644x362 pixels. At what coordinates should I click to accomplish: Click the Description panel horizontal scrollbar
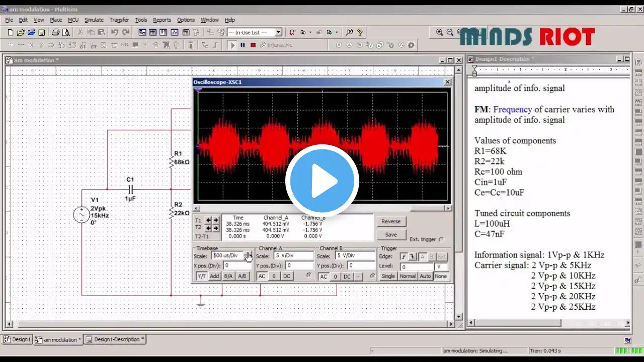[x=549, y=323]
